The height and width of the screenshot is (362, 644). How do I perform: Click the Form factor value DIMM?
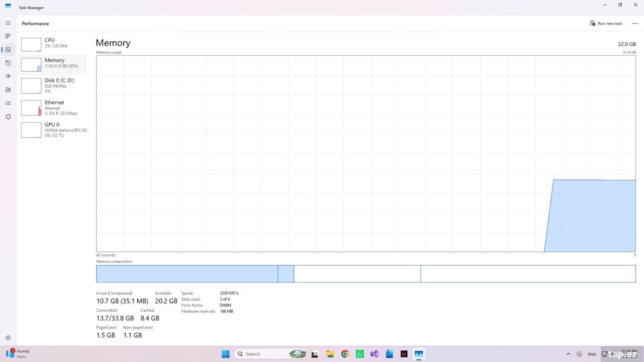point(225,305)
